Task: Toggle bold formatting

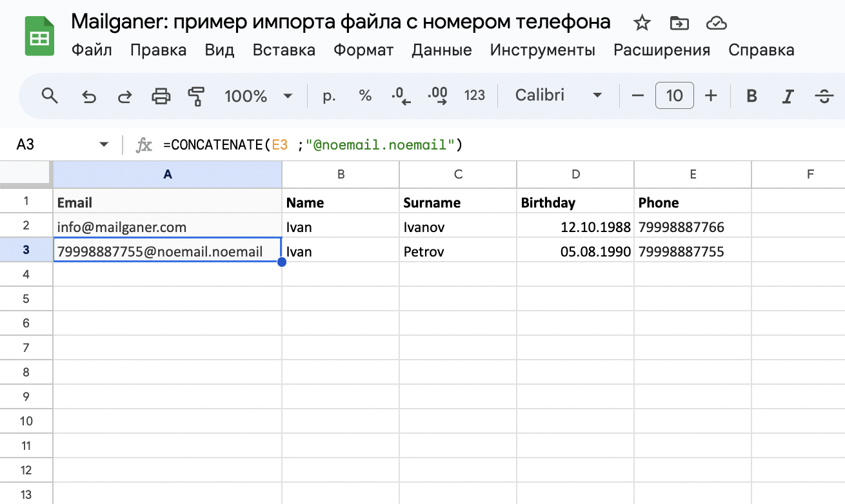Action: tap(751, 96)
